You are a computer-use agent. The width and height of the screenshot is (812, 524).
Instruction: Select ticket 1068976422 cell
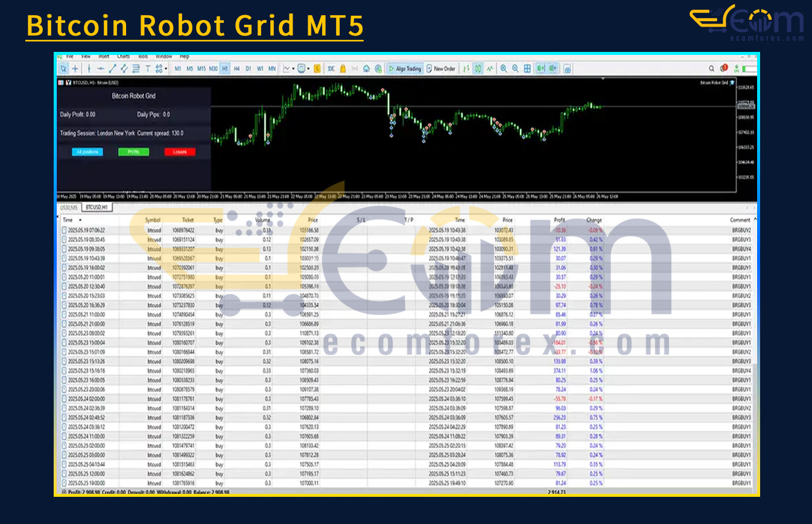pyautogui.click(x=184, y=230)
